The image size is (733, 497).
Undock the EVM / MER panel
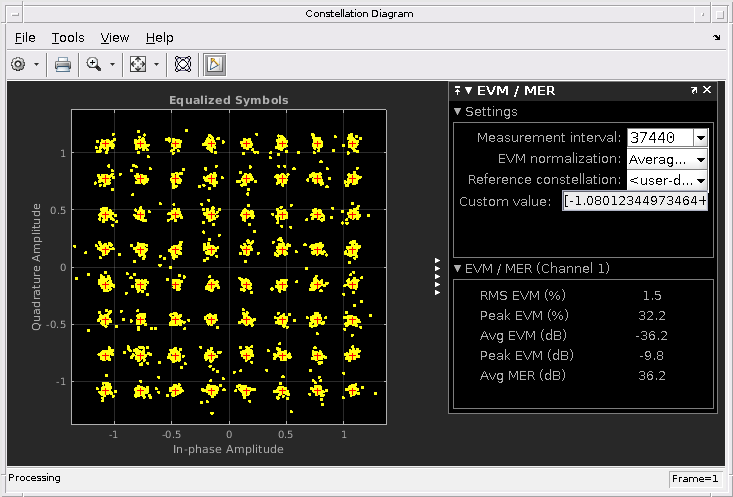pyautogui.click(x=694, y=90)
